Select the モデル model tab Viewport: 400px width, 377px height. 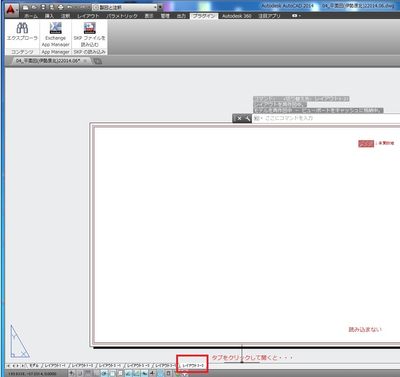(34, 366)
